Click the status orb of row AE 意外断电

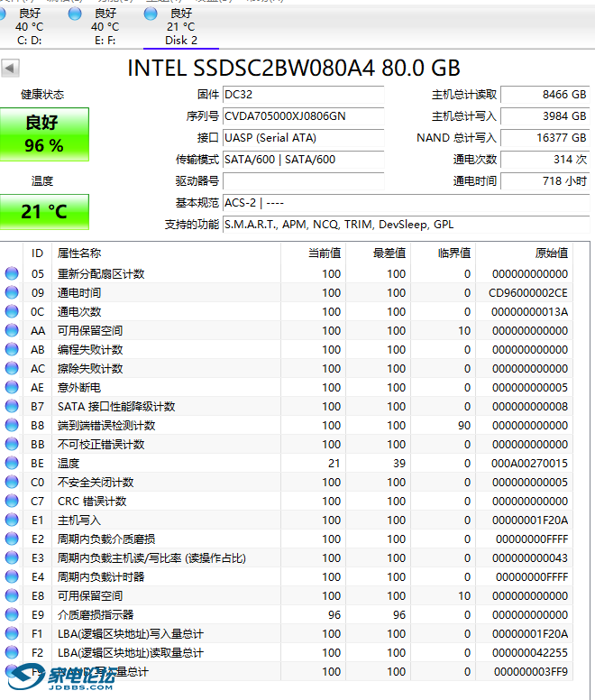point(12,387)
